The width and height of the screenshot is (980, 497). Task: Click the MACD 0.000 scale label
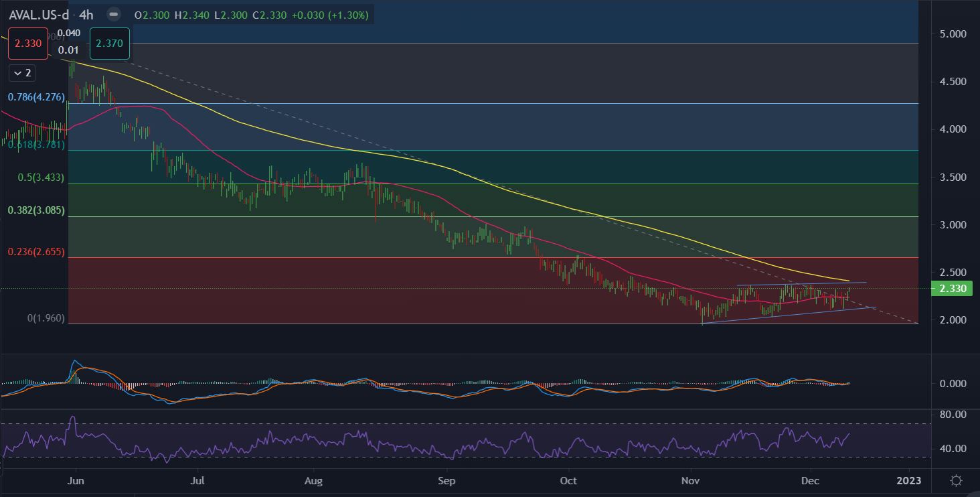click(x=951, y=383)
